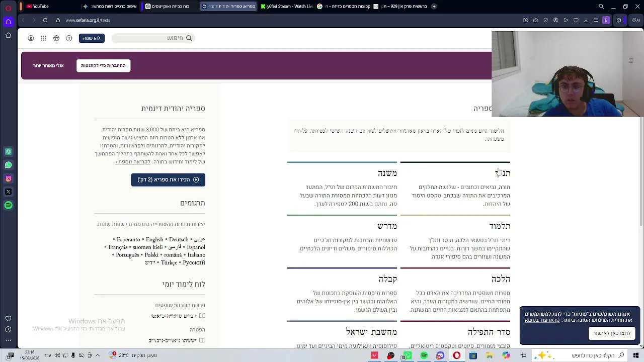Screen dimensions: 644x362
Task: Open the Sefaria language globe icon
Action: 56,38
